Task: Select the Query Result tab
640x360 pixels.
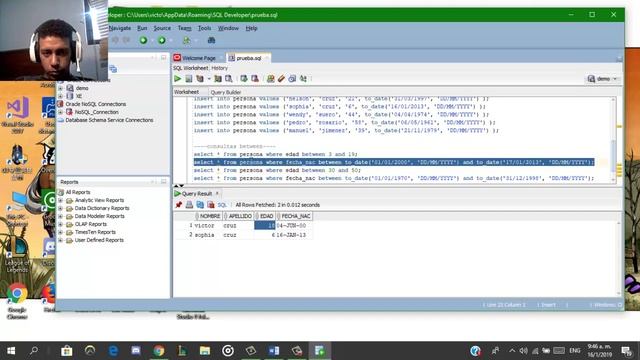Action: 197,193
